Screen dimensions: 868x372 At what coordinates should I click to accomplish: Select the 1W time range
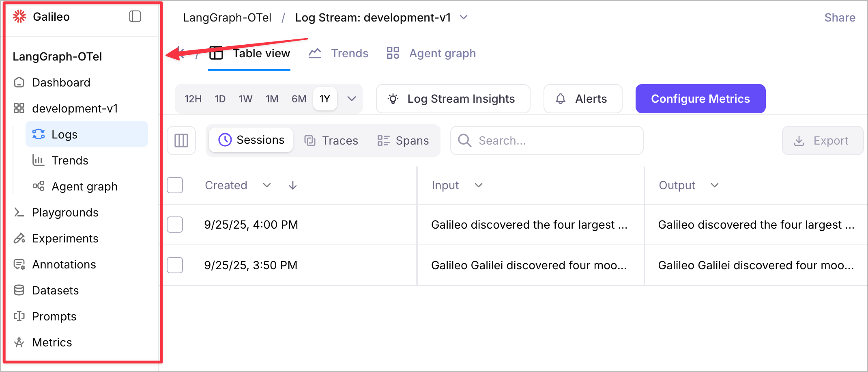pyautogui.click(x=245, y=99)
